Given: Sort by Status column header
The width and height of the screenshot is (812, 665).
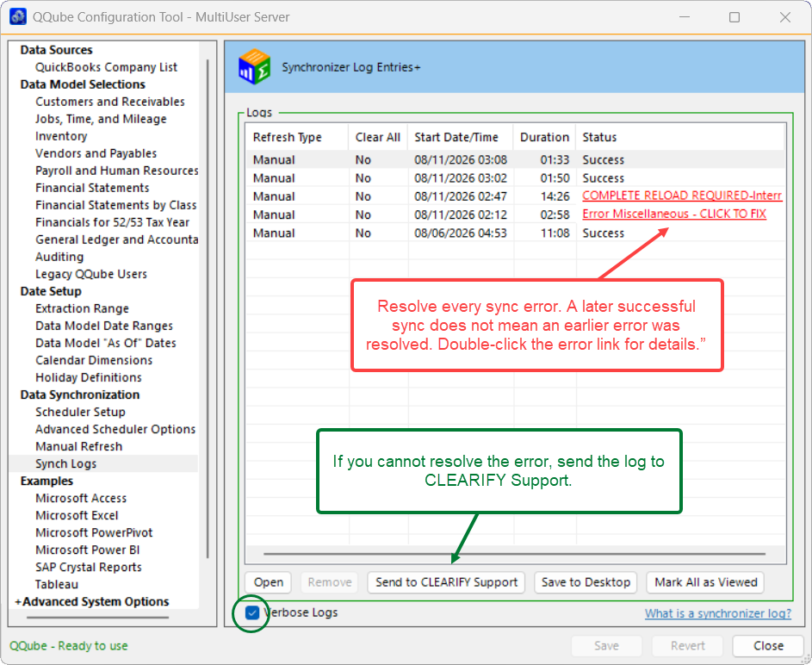Looking at the screenshot, I should (680, 137).
